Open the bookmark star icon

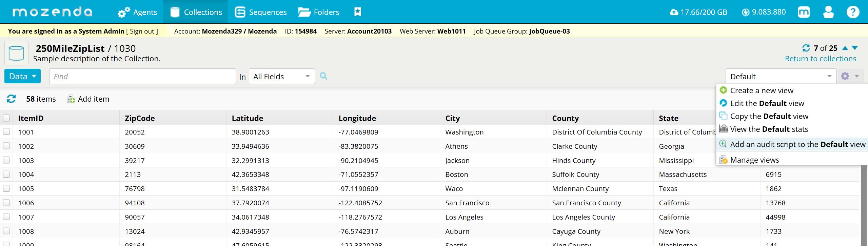coord(358,12)
